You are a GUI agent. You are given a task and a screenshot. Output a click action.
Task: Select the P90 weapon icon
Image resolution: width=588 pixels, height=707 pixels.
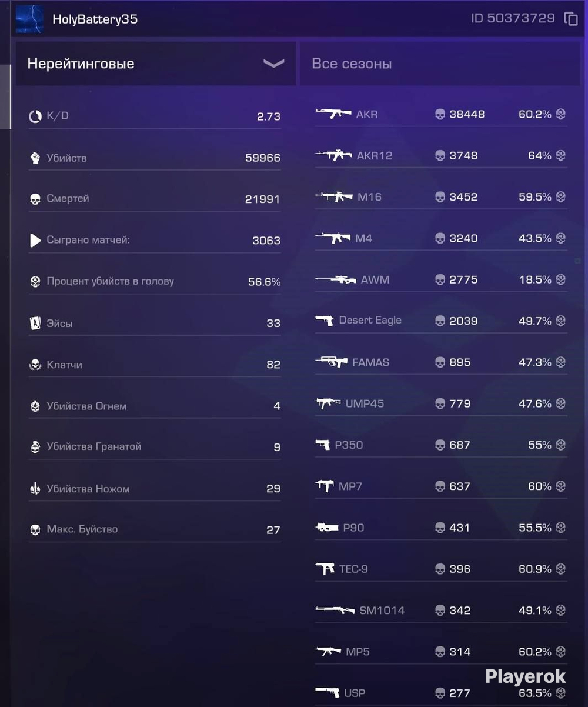(327, 528)
